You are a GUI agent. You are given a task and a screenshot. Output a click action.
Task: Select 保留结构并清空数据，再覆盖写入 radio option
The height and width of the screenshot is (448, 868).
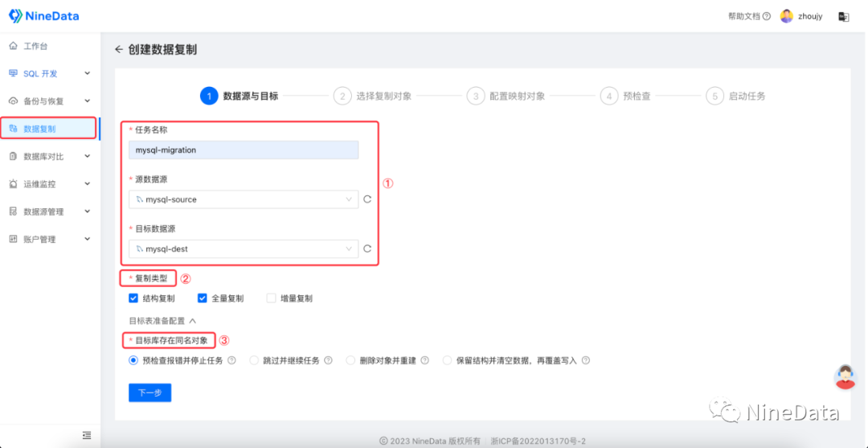coord(448,360)
